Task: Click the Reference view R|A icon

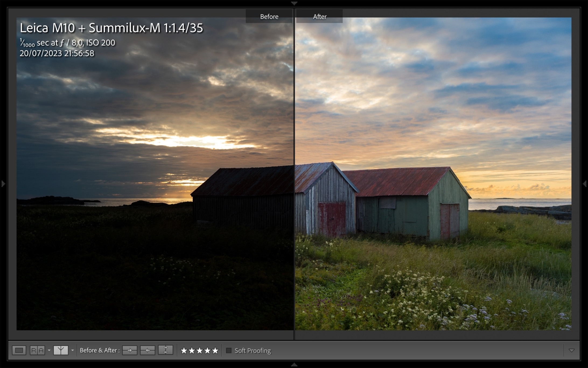Action: click(37, 350)
